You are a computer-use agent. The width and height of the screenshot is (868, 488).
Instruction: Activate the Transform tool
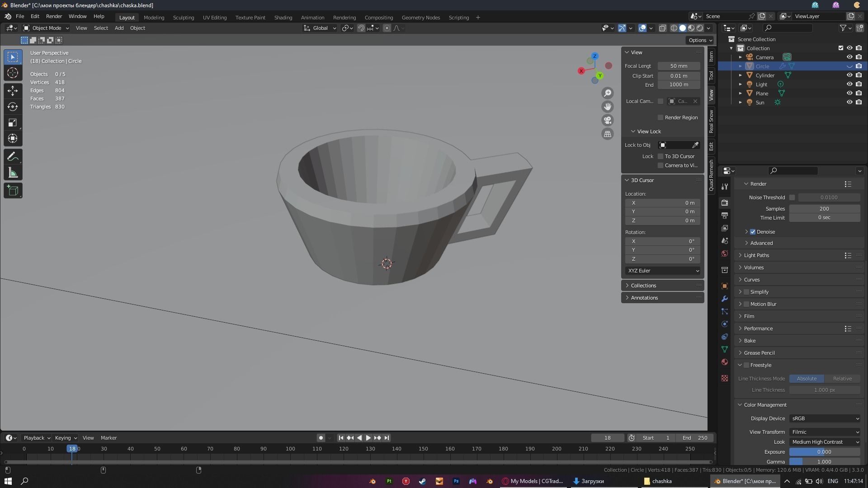click(x=13, y=138)
